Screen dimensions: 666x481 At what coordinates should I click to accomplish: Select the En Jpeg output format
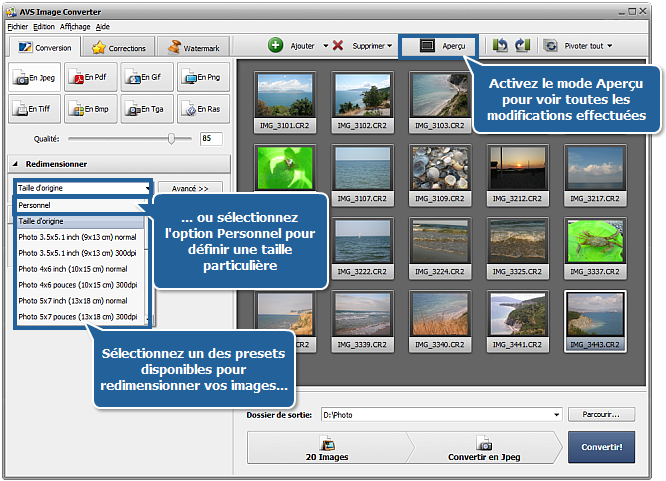click(34, 77)
